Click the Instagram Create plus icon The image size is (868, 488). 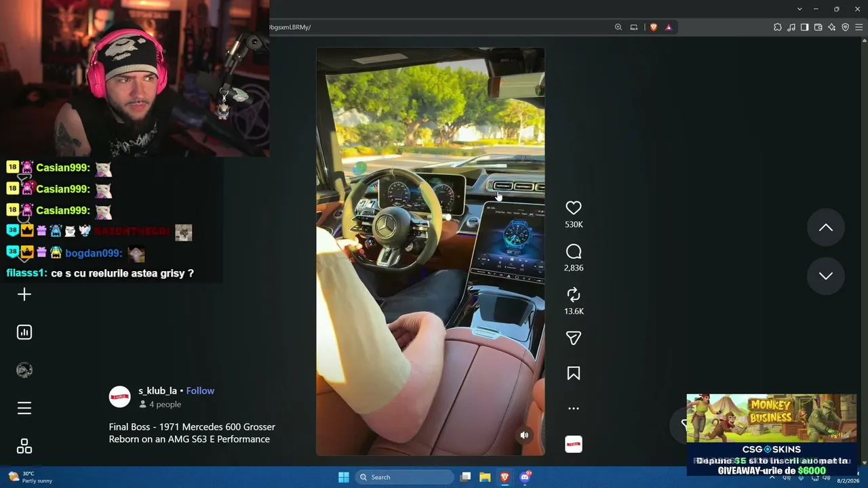pyautogui.click(x=24, y=294)
